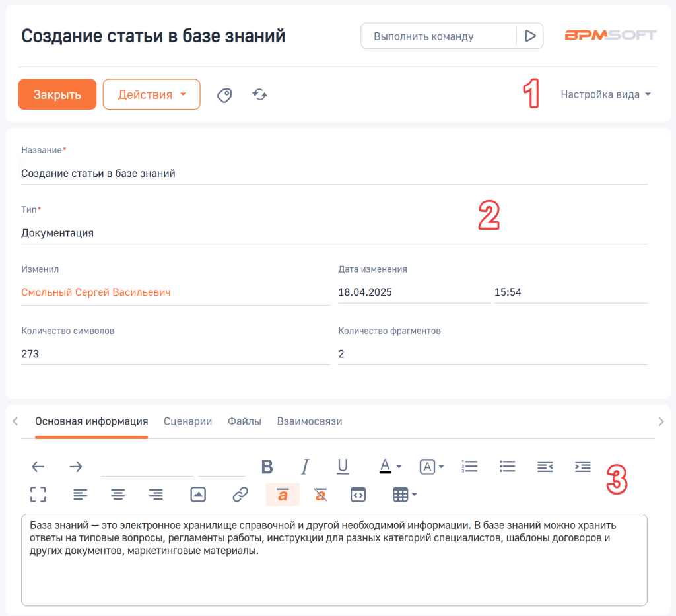Click the Закрыть button
This screenshot has width=676, height=616.
pyautogui.click(x=57, y=94)
